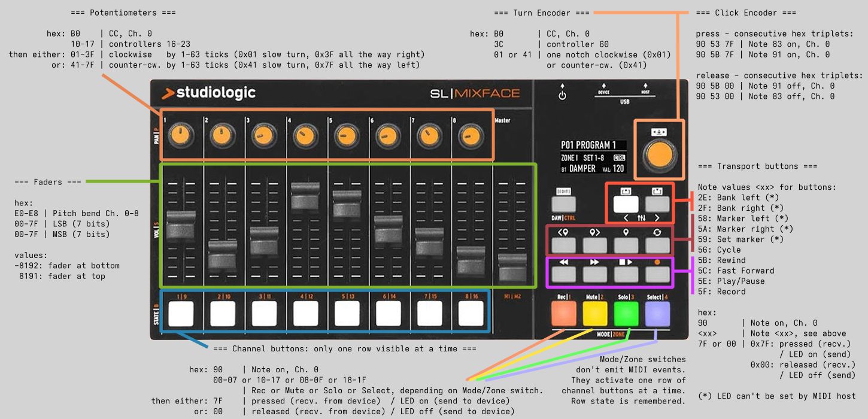This screenshot has width=868, height=419.
Task: Click the 'DAMPER' text on the display
Action: click(582, 169)
